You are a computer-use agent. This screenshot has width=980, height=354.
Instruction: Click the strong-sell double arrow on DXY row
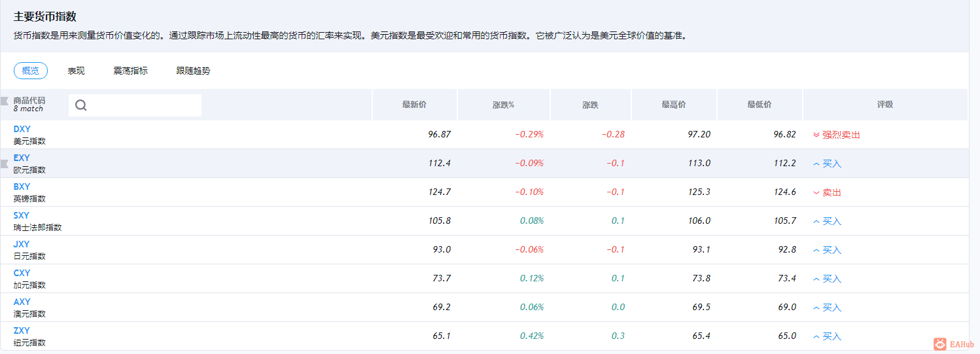pos(816,135)
